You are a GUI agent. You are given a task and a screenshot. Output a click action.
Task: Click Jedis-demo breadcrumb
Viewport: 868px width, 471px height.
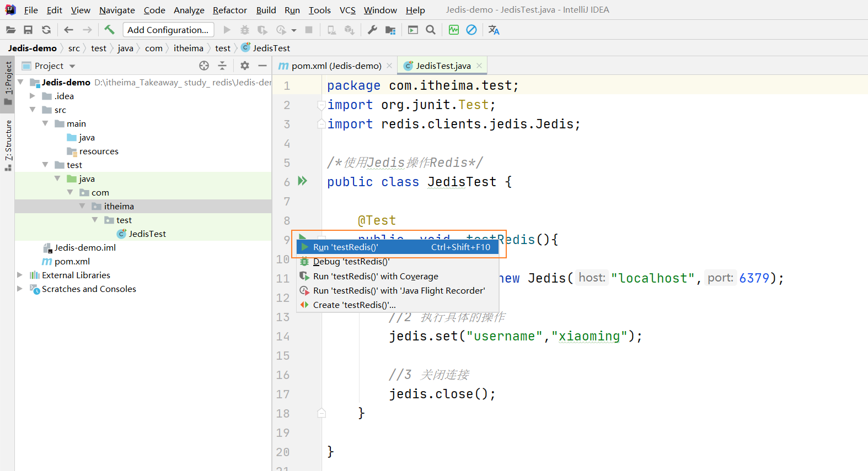click(x=32, y=48)
